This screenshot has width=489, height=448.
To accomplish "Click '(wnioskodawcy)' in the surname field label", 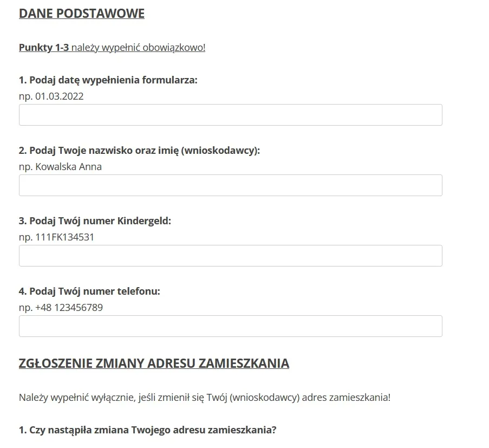I will (220, 151).
